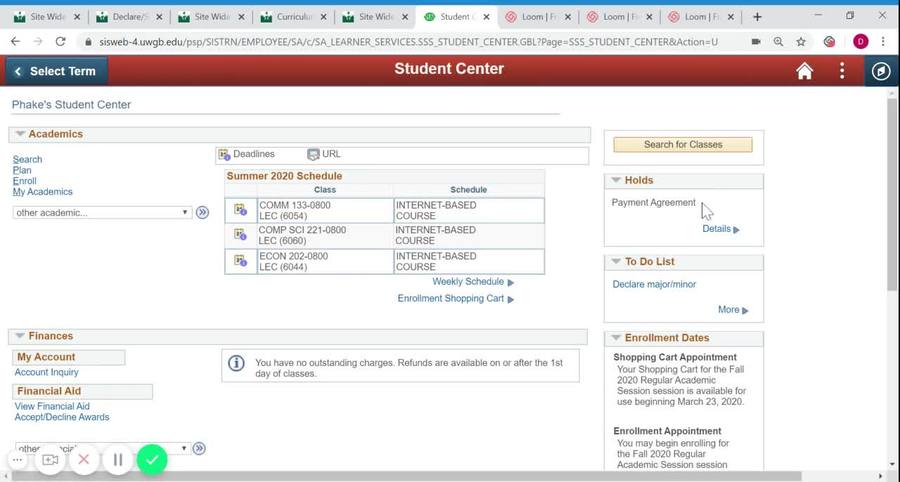This screenshot has height=482, width=900.
Task: Click the ECON 202-0800 class icon
Action: click(x=240, y=261)
